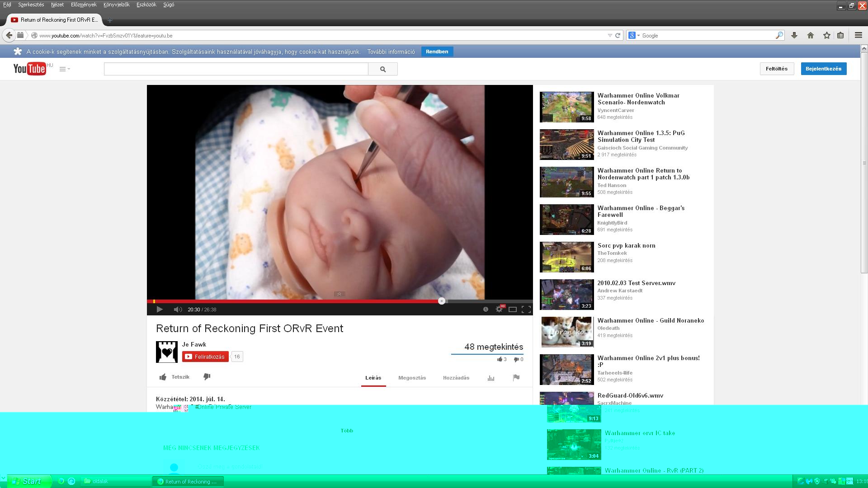The width and height of the screenshot is (868, 488).
Task: Click the page vertical scrollbar
Action: tap(864, 163)
